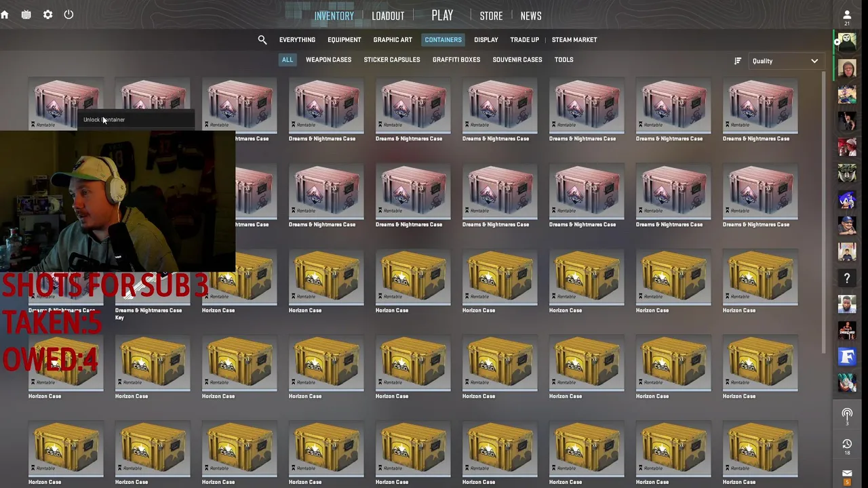This screenshot has height=488, width=868.
Task: Select the blue-haired anime friend avatar
Action: pos(847,382)
